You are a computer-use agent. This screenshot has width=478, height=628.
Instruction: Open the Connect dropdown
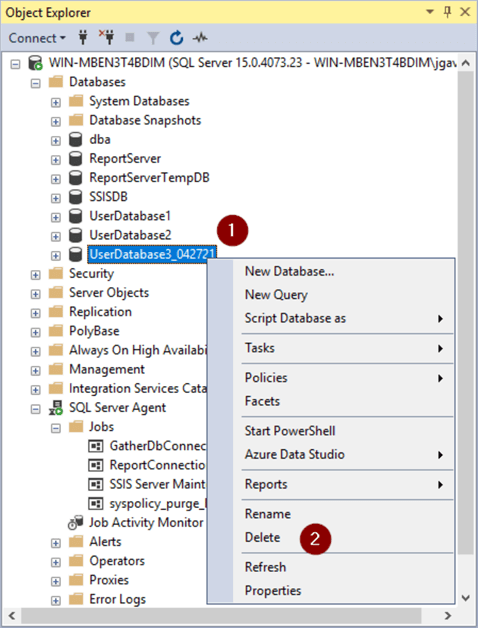37,38
